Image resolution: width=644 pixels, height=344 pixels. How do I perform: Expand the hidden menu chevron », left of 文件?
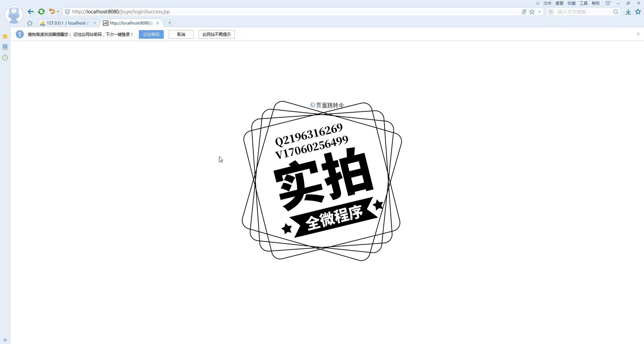tap(538, 3)
